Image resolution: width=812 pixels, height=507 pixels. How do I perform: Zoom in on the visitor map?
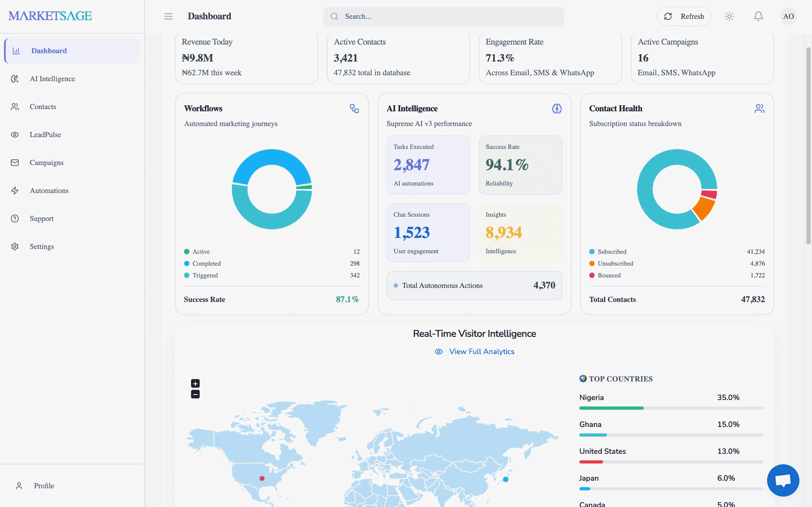[195, 383]
